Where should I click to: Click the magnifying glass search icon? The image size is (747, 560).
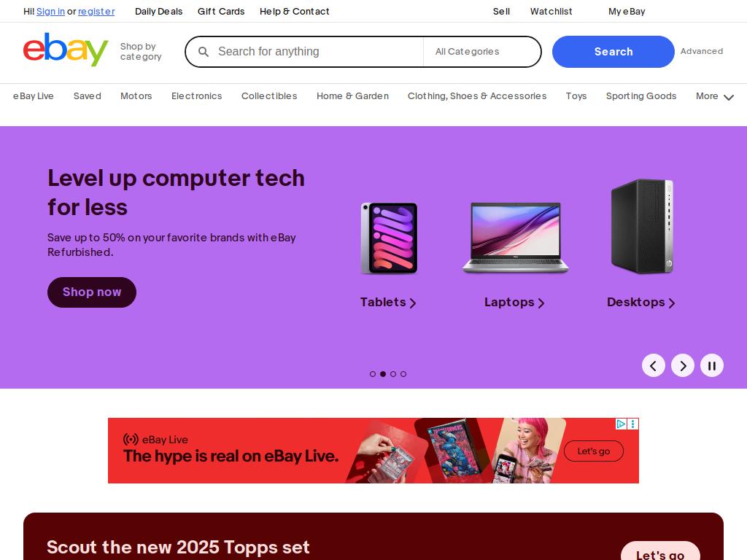[x=204, y=52]
